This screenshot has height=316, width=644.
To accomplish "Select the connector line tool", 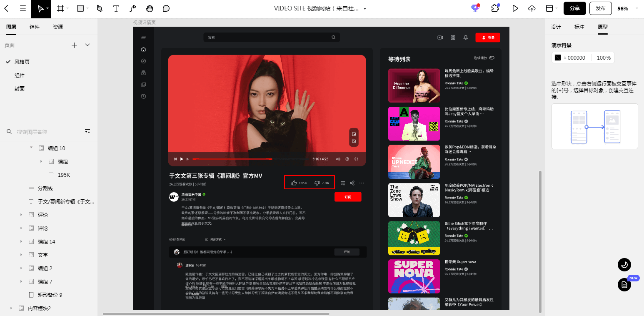I will point(133,8).
